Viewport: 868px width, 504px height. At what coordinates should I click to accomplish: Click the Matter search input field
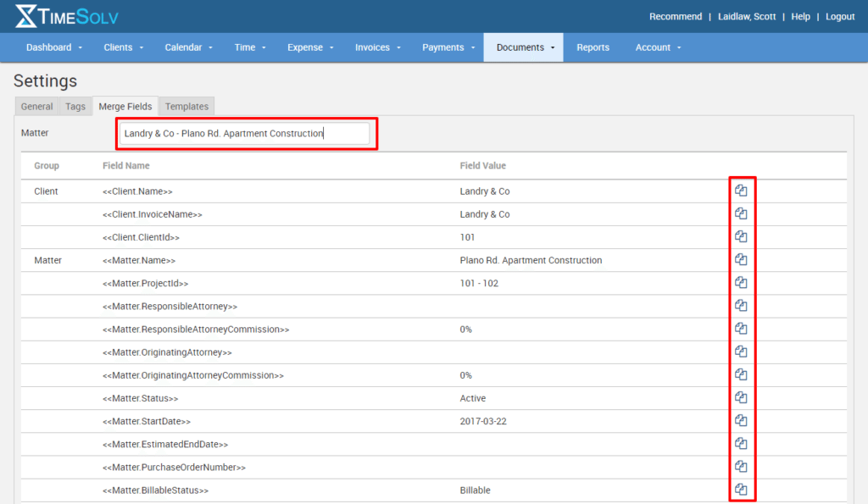tap(244, 134)
